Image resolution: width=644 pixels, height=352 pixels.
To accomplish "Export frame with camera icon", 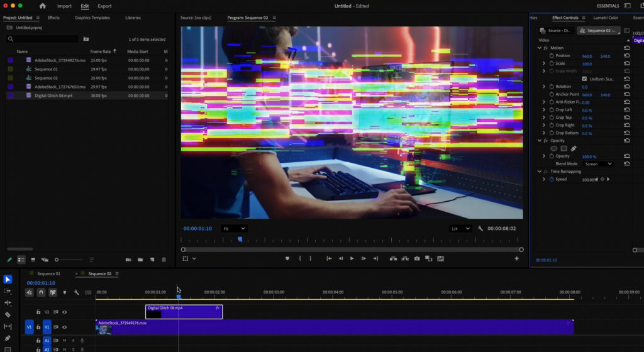I will [x=417, y=258].
